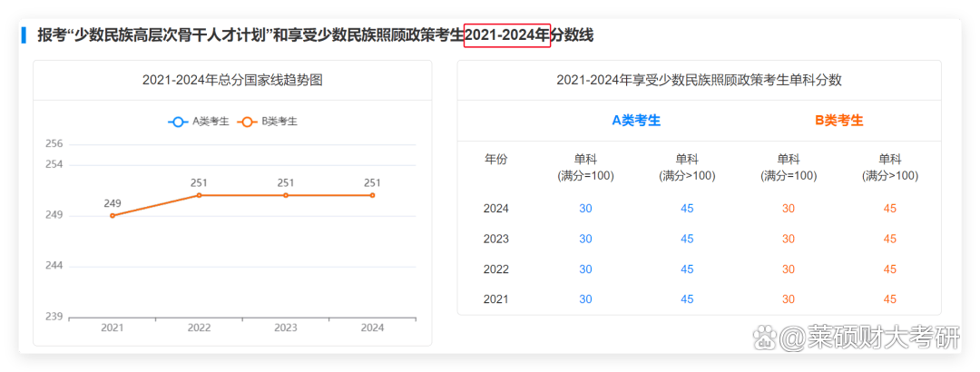Click 2022 B类 满分=100 score 30
The width and height of the screenshot is (980, 372).
(x=789, y=269)
